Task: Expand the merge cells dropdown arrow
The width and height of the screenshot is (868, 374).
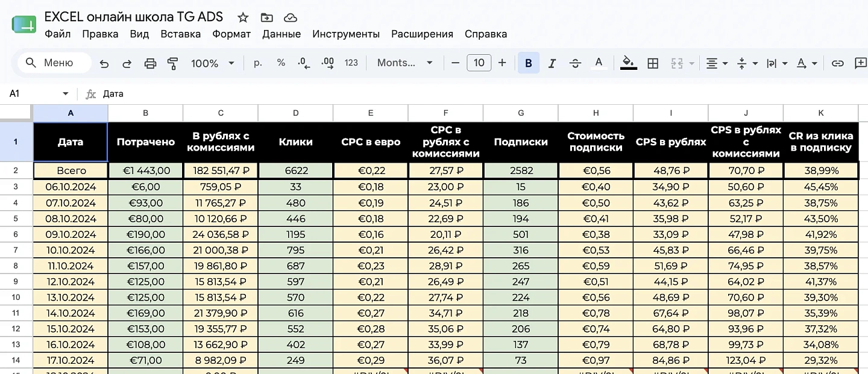Action: (692, 63)
